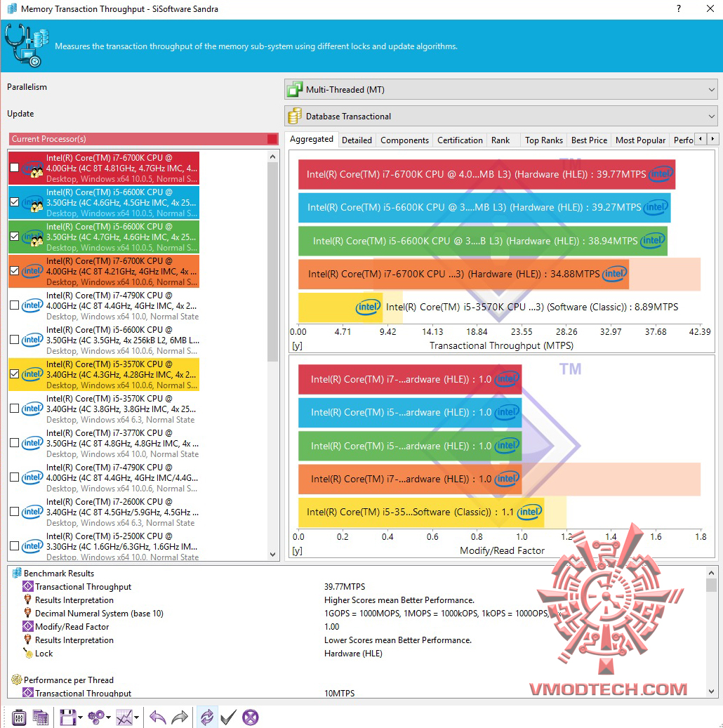
Task: Open the gears icon's dropdown arrow
Action: pos(108,717)
